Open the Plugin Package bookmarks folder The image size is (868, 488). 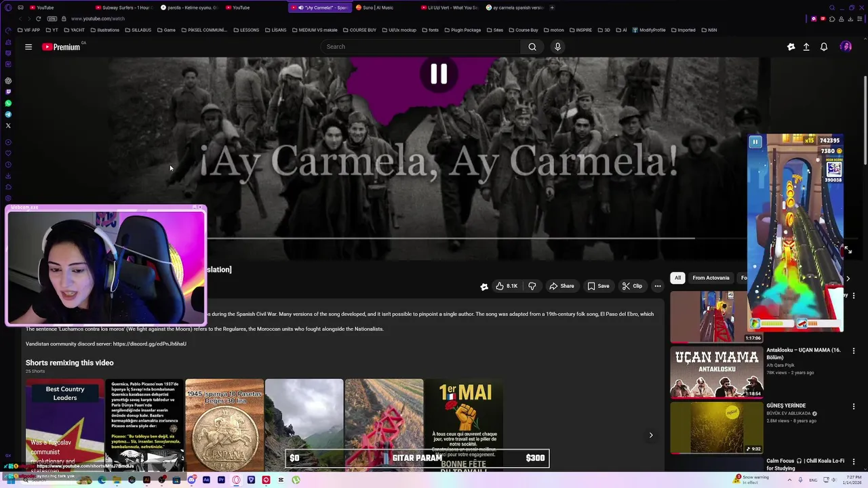462,30
